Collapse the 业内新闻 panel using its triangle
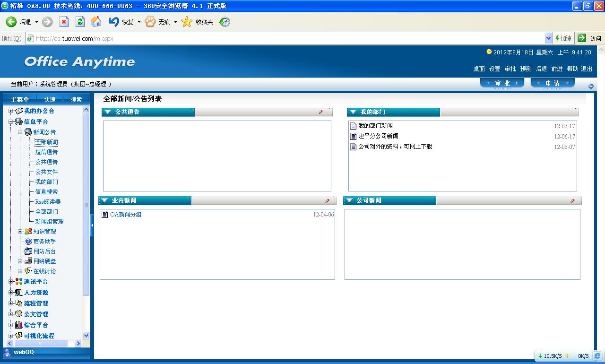 click(104, 200)
